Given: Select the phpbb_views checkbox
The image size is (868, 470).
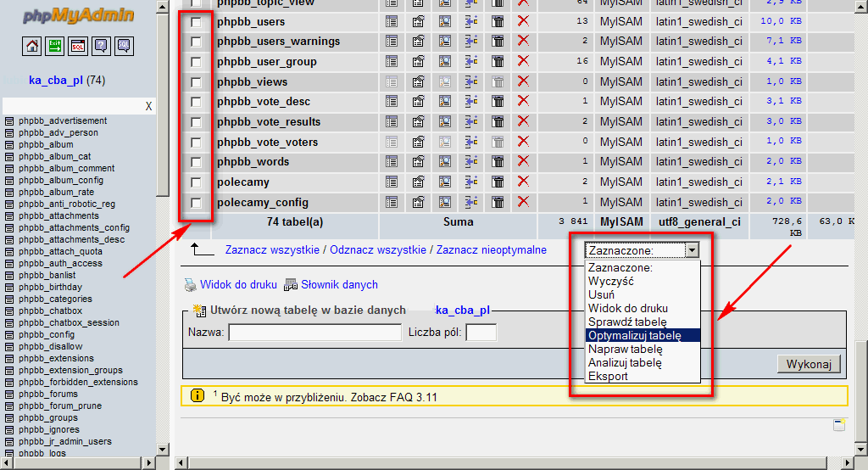Looking at the screenshot, I should [196, 82].
